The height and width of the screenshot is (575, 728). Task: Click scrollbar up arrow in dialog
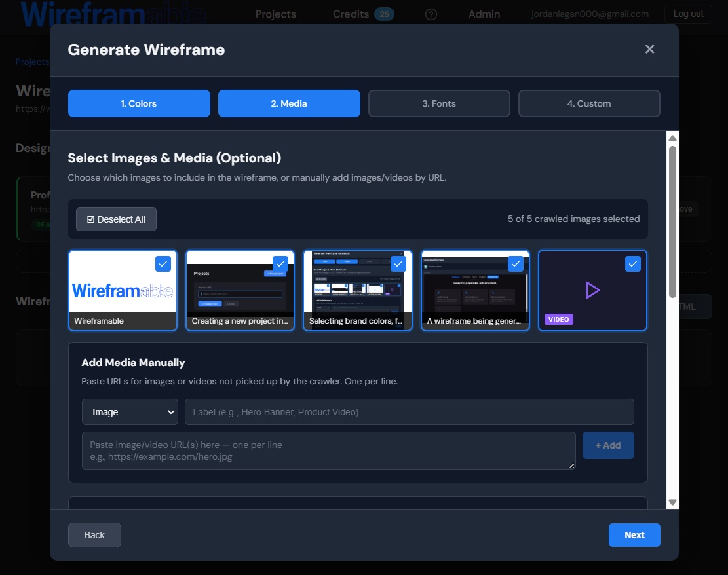pyautogui.click(x=672, y=138)
